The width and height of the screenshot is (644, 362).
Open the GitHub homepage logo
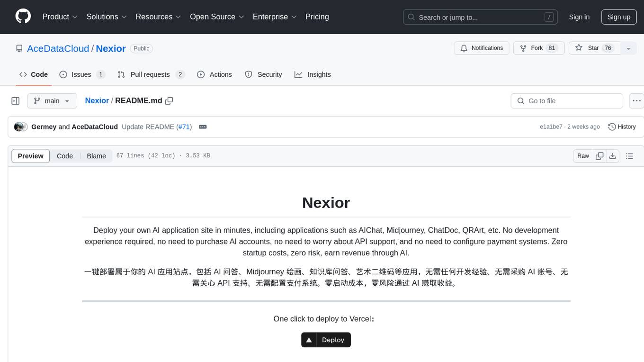point(23,17)
